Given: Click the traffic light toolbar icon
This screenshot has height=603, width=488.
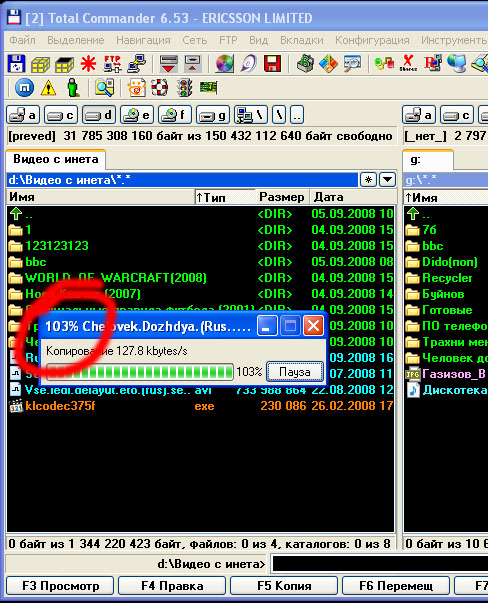Looking at the screenshot, I should pyautogui.click(x=184, y=88).
